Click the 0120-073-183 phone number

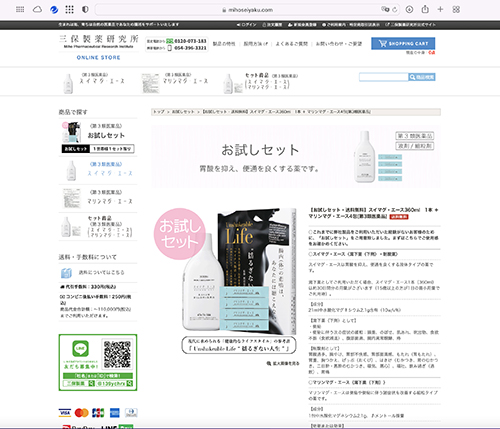[x=190, y=41]
